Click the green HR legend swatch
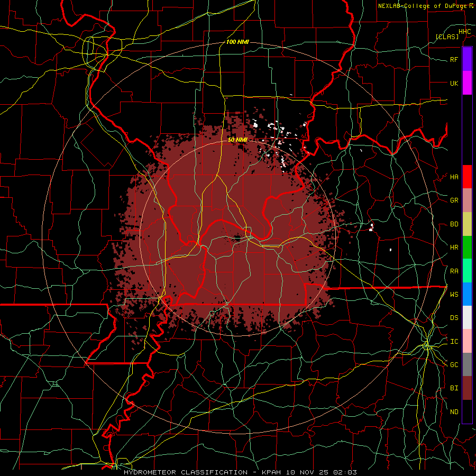Viewport: 476px width, 476px height. [x=467, y=248]
